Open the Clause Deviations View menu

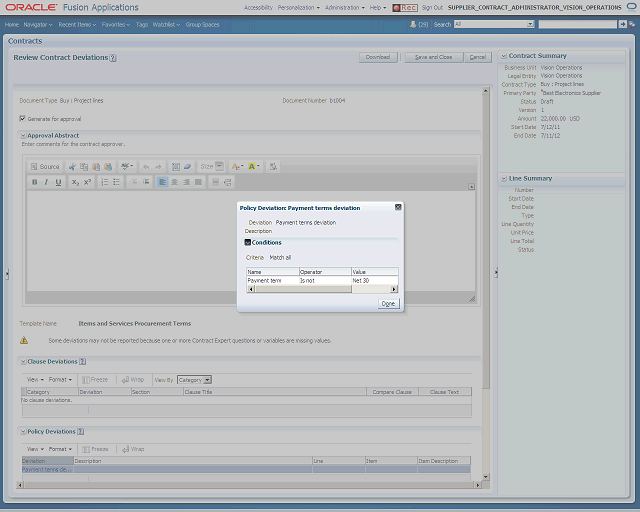tap(35, 379)
